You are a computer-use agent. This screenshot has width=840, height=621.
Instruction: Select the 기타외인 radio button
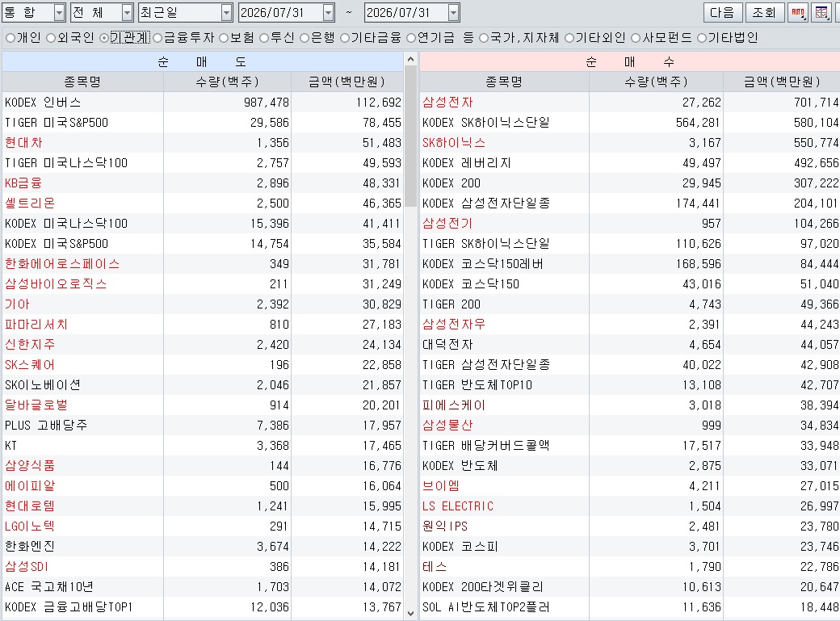569,38
